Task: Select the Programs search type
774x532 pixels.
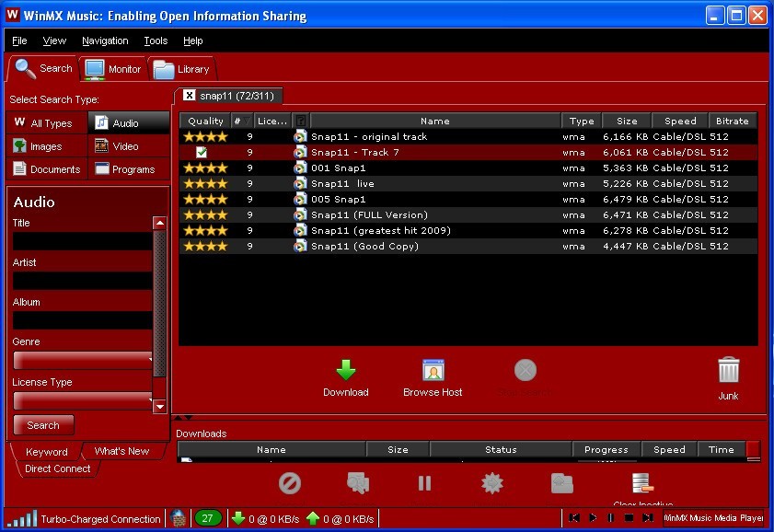Action: (x=129, y=169)
